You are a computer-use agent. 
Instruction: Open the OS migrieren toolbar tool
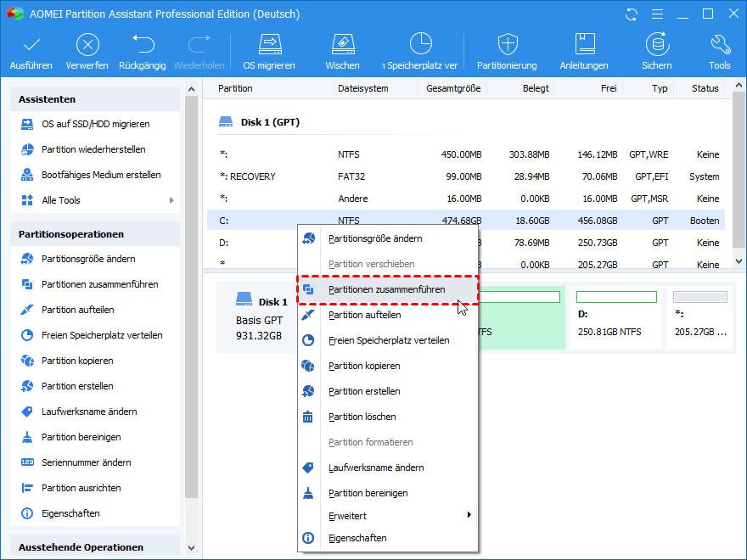click(x=269, y=52)
